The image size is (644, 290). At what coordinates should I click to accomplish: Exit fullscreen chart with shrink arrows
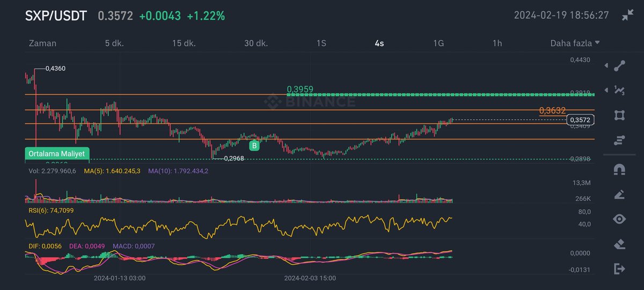tap(627, 15)
